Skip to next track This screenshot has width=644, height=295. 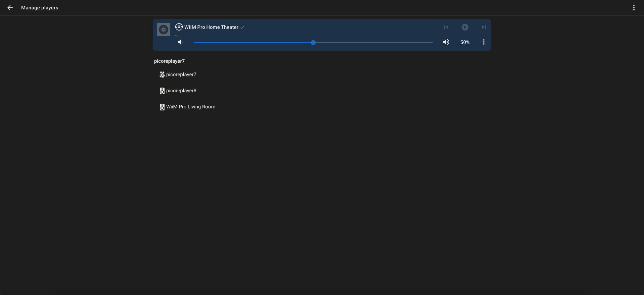484,27
